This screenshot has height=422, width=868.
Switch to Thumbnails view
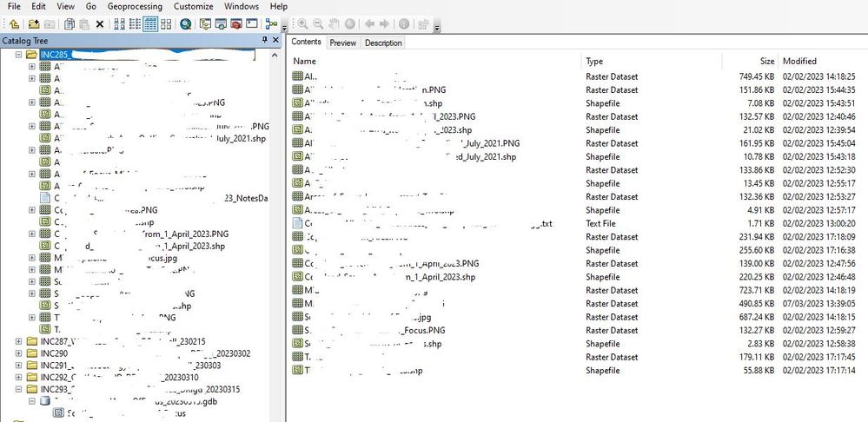165,23
